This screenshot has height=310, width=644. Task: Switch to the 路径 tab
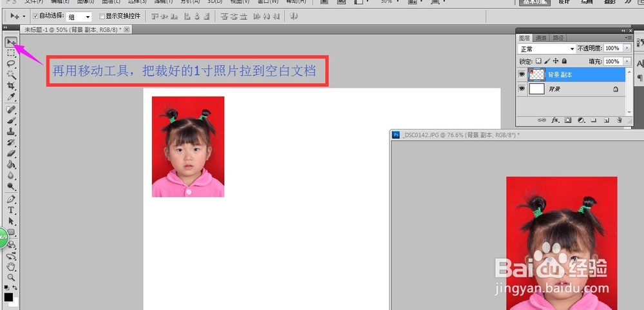pyautogui.click(x=558, y=38)
